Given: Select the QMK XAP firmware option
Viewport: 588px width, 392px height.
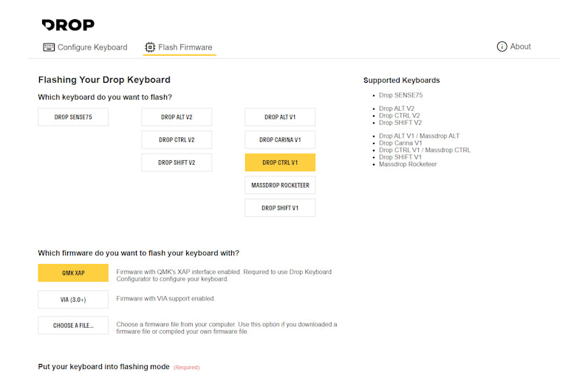Looking at the screenshot, I should [73, 273].
